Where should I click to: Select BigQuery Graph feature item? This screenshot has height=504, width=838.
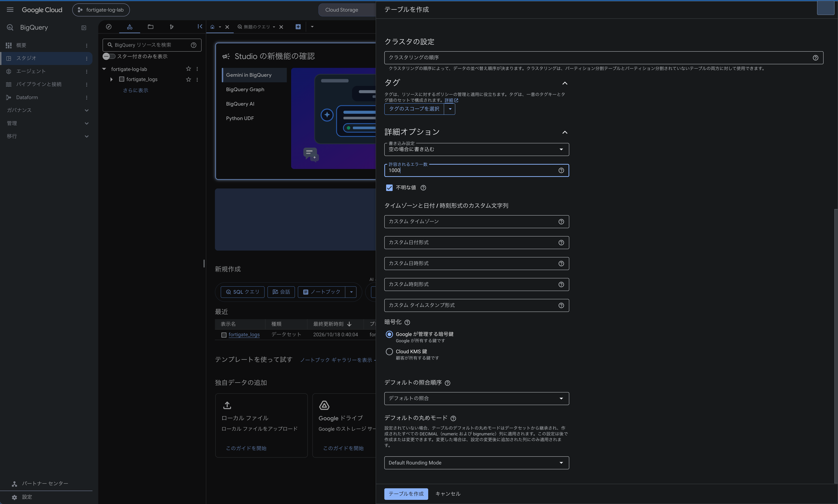point(254,89)
